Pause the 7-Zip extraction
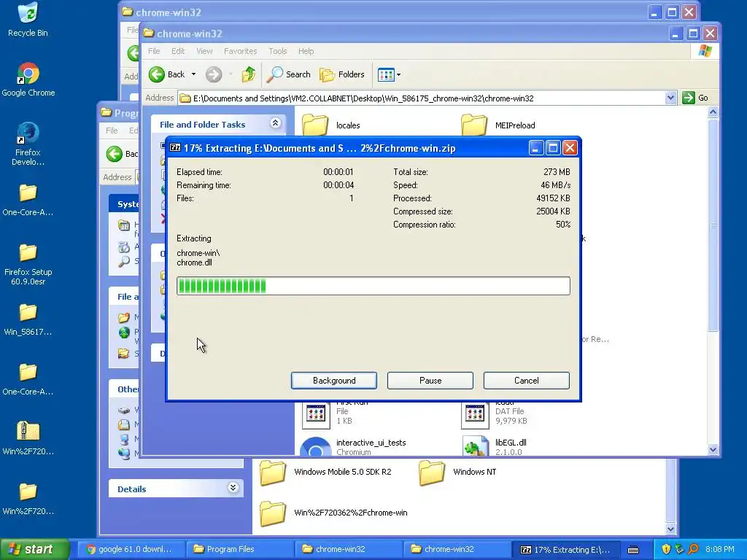 point(430,381)
